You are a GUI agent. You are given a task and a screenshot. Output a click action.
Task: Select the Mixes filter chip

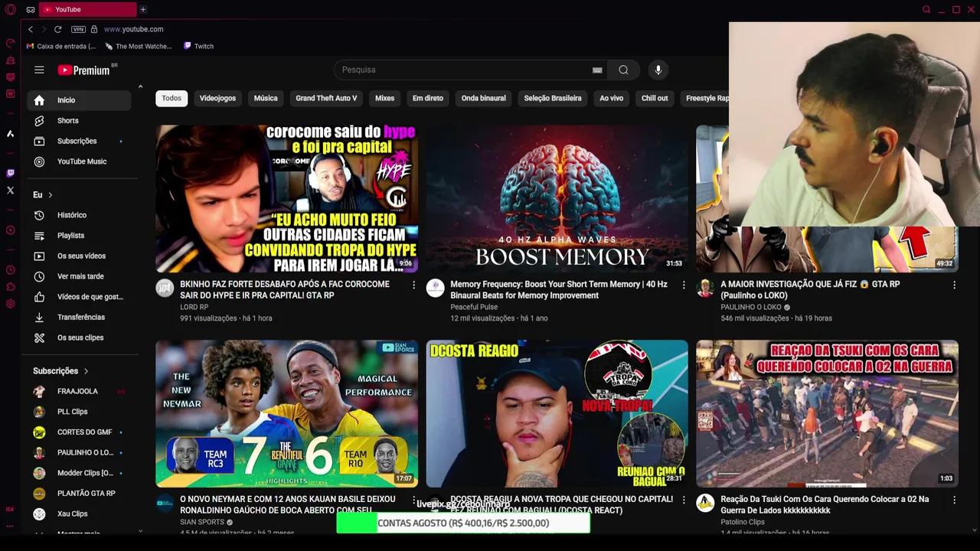tap(384, 98)
